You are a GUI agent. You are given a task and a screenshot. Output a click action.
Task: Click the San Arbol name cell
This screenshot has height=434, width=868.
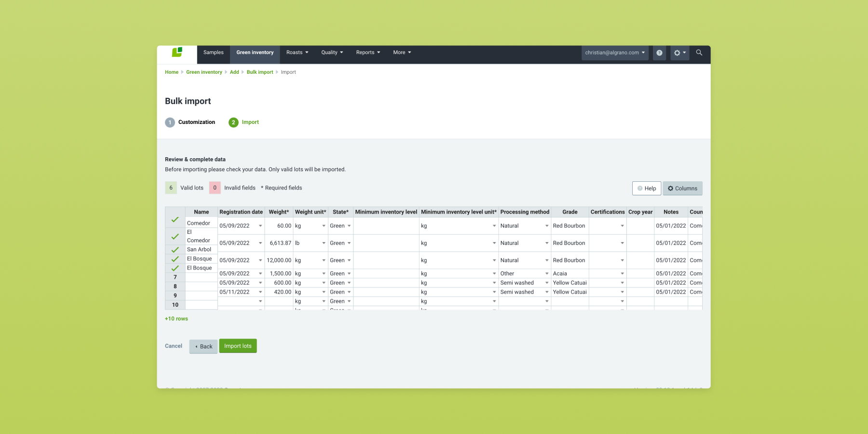(202, 250)
